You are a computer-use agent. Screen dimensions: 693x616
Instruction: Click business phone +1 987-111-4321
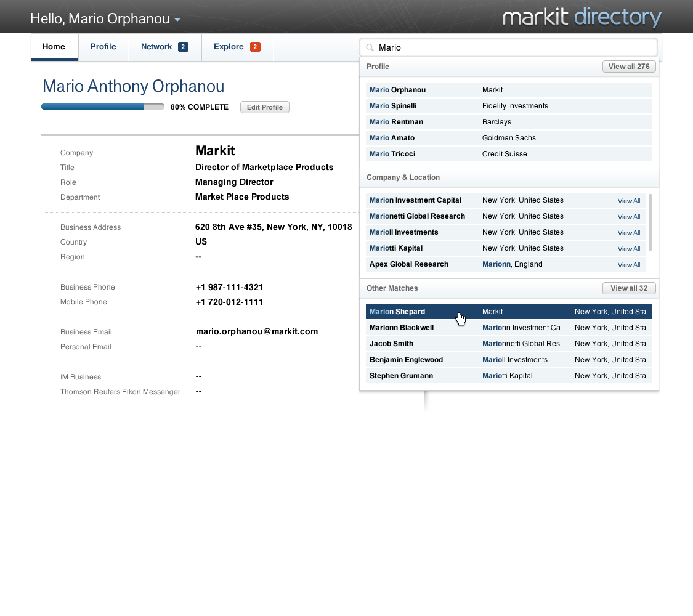click(229, 287)
